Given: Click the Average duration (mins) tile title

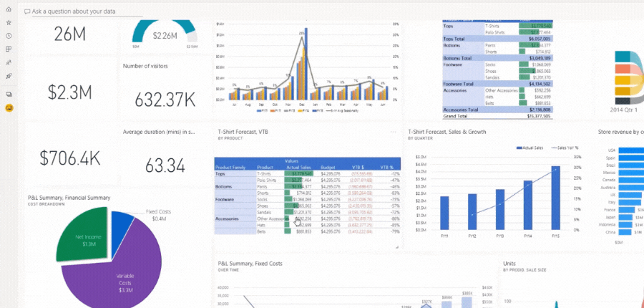Looking at the screenshot, I should (159, 132).
